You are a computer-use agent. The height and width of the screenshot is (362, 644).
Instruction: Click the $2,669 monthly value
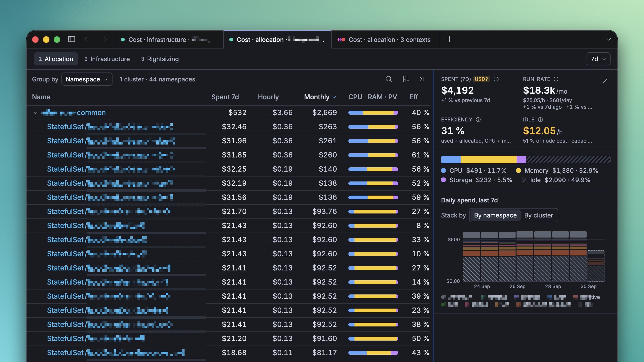[325, 113]
